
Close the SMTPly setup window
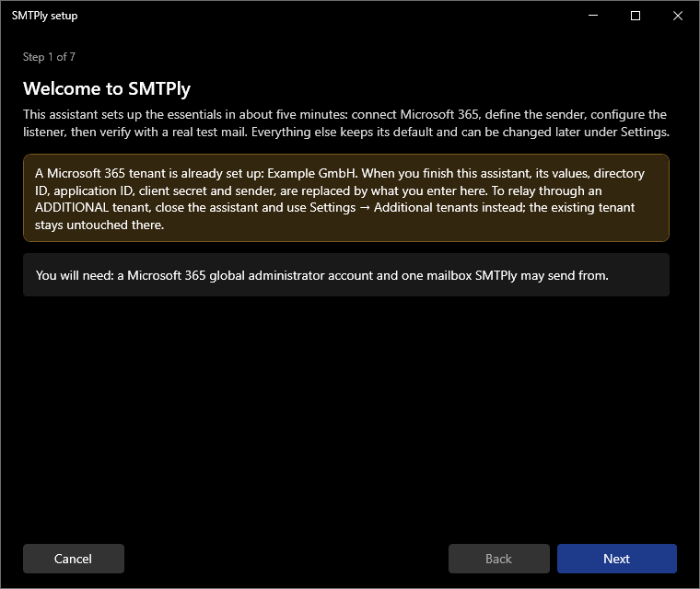tap(678, 16)
